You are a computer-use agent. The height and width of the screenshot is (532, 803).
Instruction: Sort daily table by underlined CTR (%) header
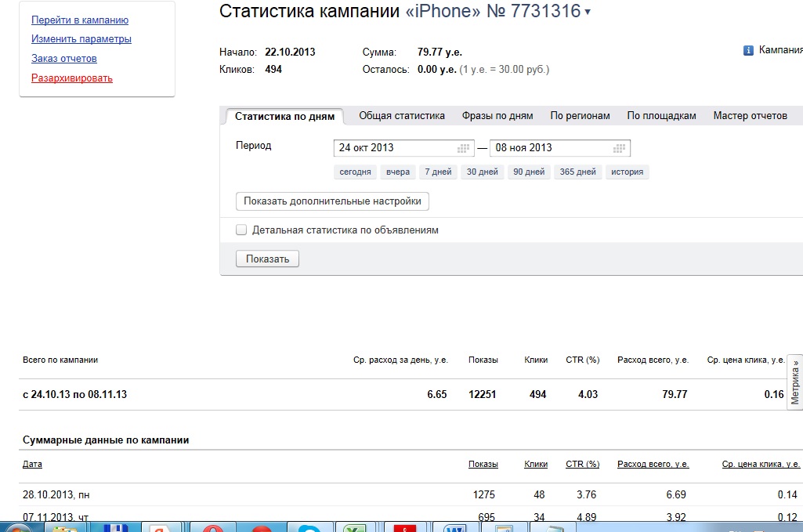(582, 464)
